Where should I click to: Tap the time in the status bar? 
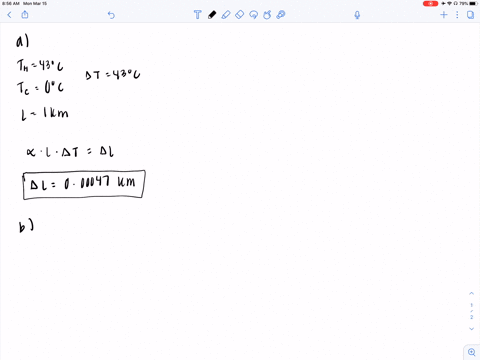click(x=11, y=3)
